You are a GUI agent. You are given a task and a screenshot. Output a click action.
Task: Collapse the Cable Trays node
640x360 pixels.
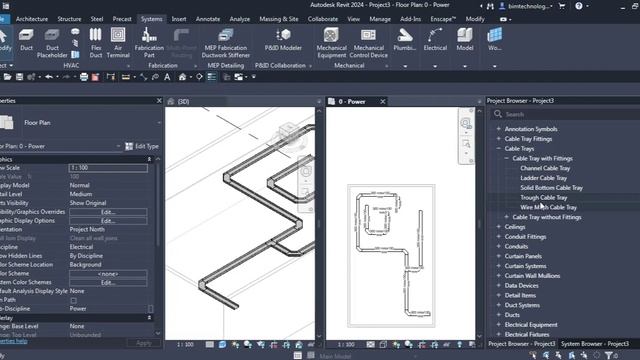(498, 148)
